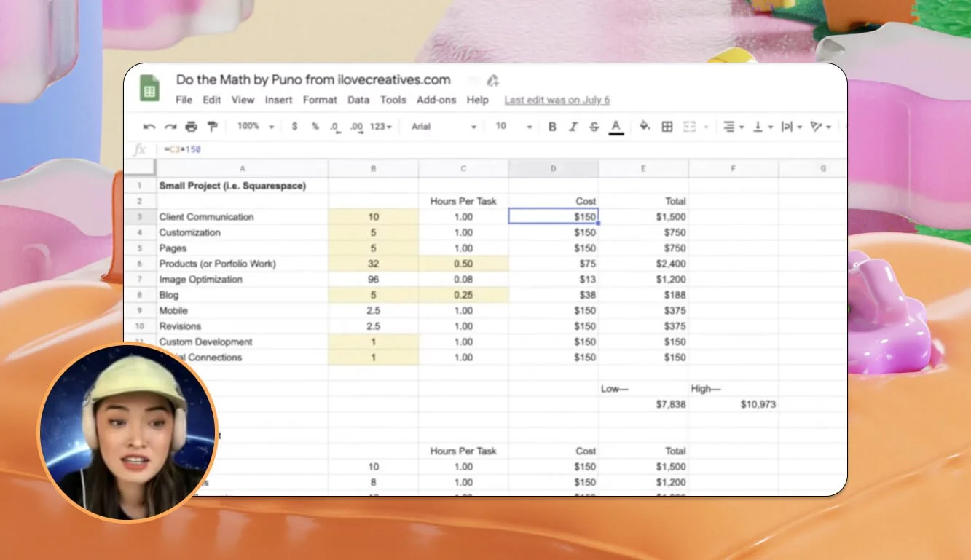The height and width of the screenshot is (560, 971).
Task: Toggle bold formatting
Action: (552, 127)
